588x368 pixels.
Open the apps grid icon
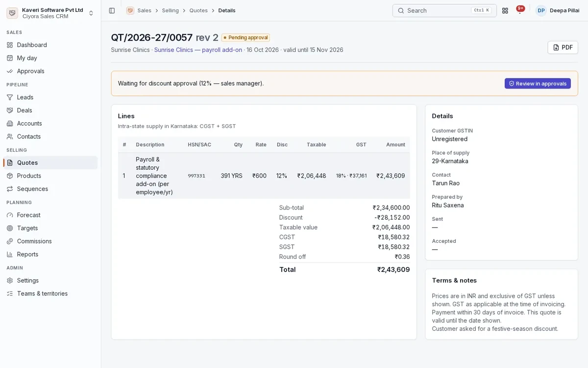point(505,10)
